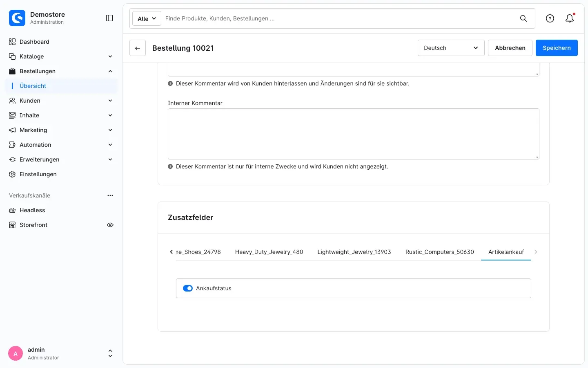Click the Automation icon in sidebar
The width and height of the screenshot is (588, 368).
pos(12,145)
